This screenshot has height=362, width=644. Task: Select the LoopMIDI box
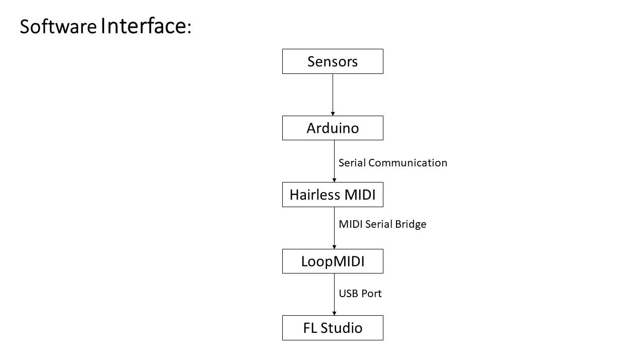[x=333, y=261]
